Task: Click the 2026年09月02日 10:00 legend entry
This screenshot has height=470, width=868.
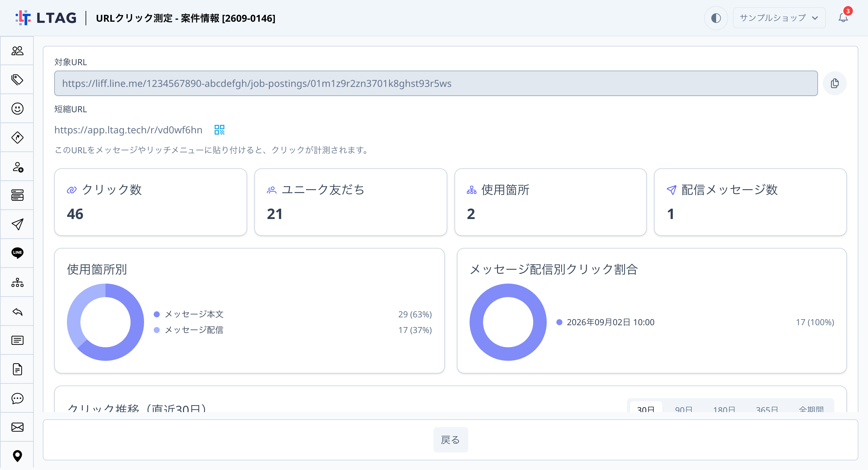Action: point(611,322)
